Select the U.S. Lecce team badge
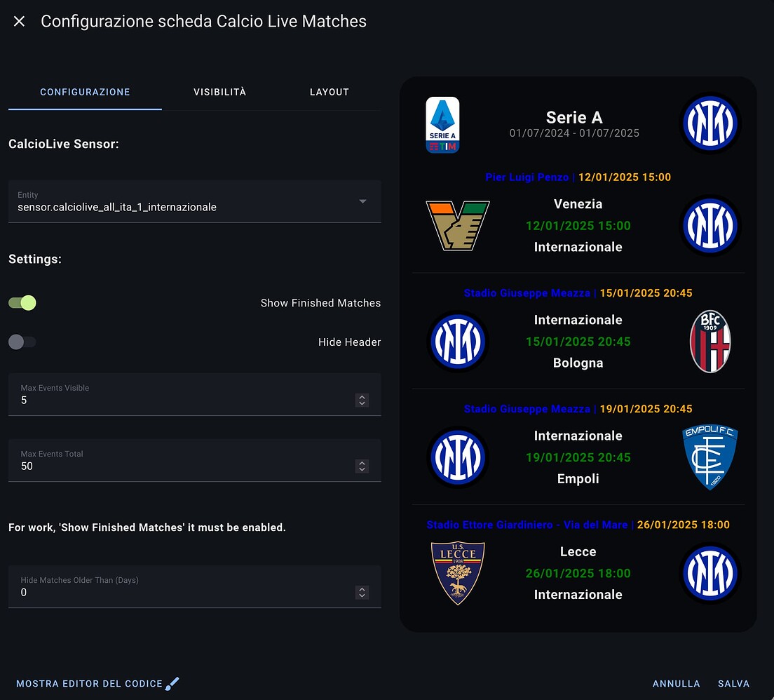 click(458, 572)
